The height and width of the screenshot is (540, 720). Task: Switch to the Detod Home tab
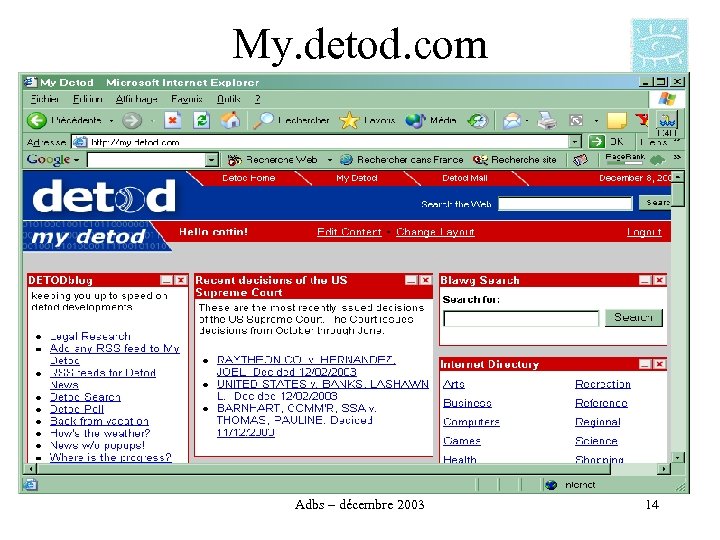coord(248,178)
